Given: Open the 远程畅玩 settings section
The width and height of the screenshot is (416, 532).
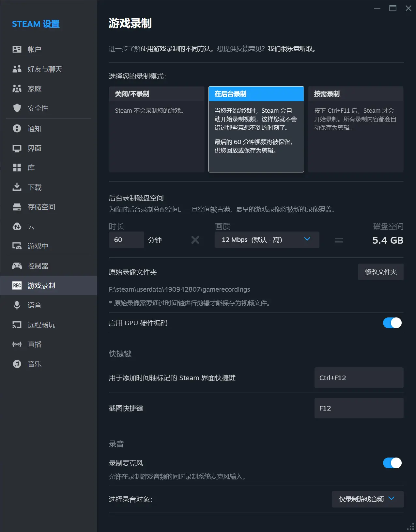Looking at the screenshot, I should click(49, 325).
